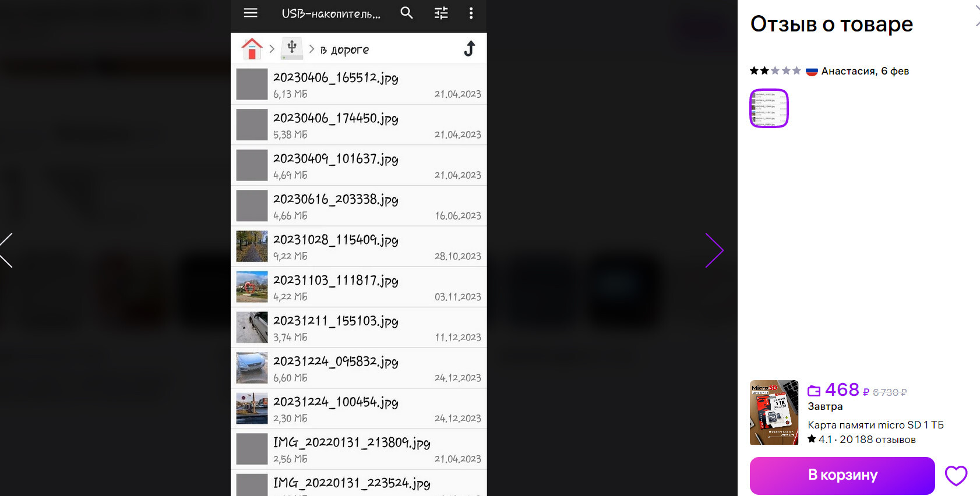Open the thumbnail of 20231103_111817.jpg
The width and height of the screenshot is (980, 496).
click(x=252, y=287)
